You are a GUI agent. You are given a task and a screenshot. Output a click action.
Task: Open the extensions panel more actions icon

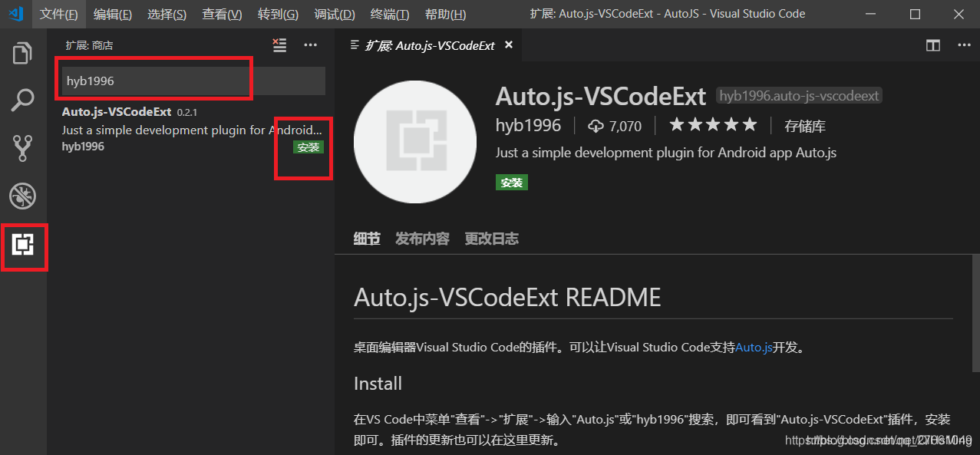point(310,45)
